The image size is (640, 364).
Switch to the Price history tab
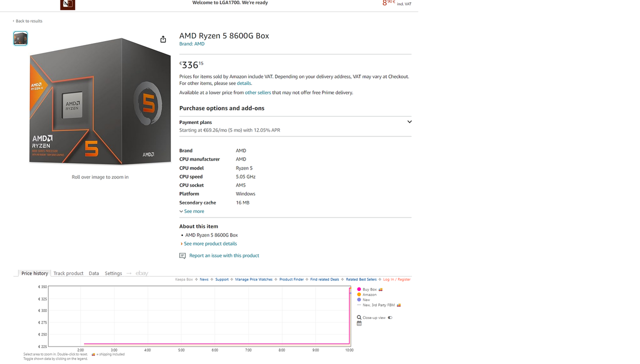(34, 273)
